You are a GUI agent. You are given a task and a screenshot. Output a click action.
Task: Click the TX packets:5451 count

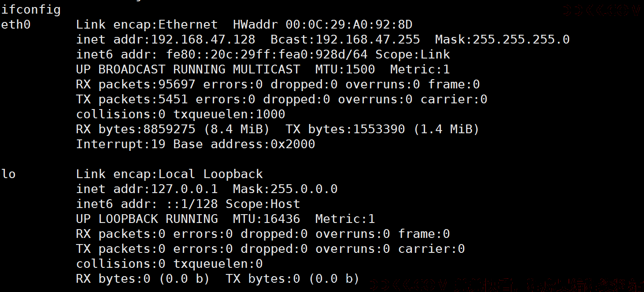pyautogui.click(x=132, y=99)
